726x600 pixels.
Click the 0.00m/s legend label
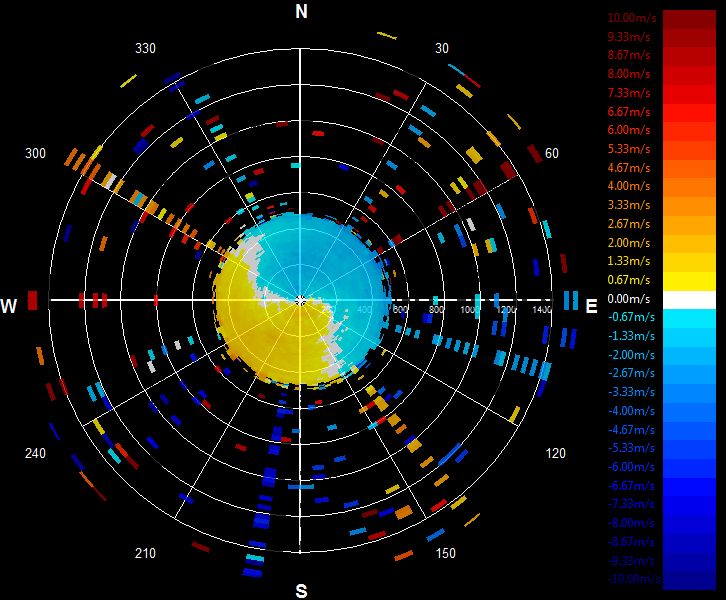coord(629,299)
